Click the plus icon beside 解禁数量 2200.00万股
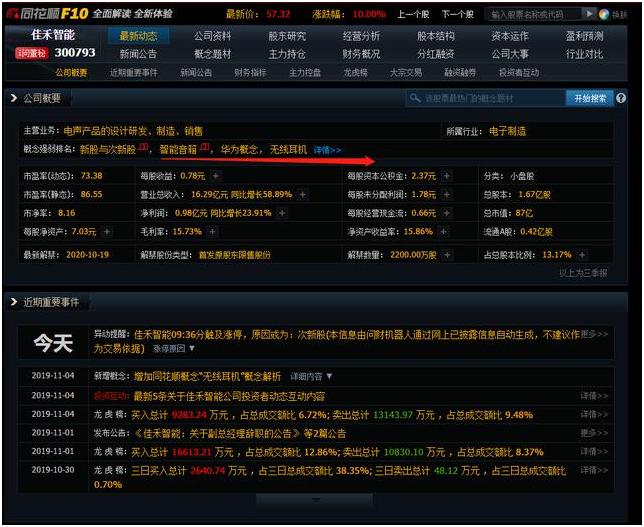The height and width of the screenshot is (527, 644). pyautogui.click(x=447, y=255)
